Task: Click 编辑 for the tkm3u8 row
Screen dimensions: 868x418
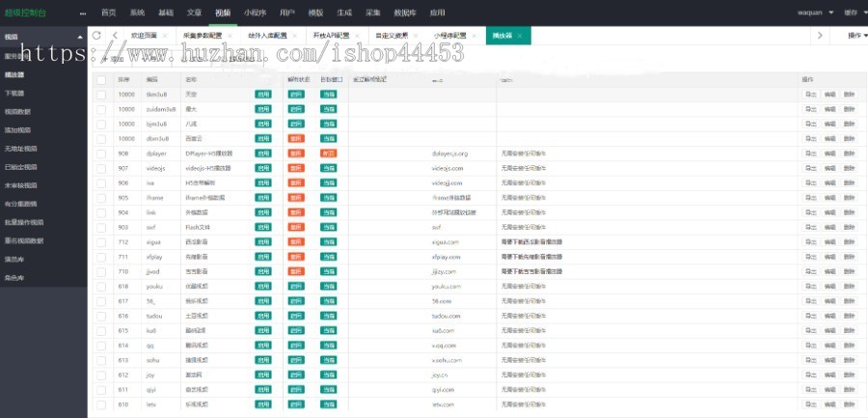Action: pos(829,95)
